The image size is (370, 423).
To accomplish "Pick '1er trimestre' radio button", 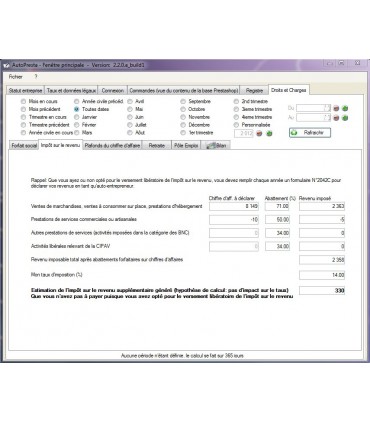I will tap(183, 133).
